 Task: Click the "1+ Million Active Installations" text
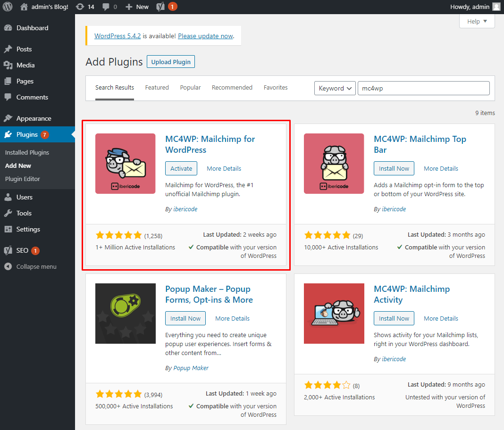tap(135, 247)
